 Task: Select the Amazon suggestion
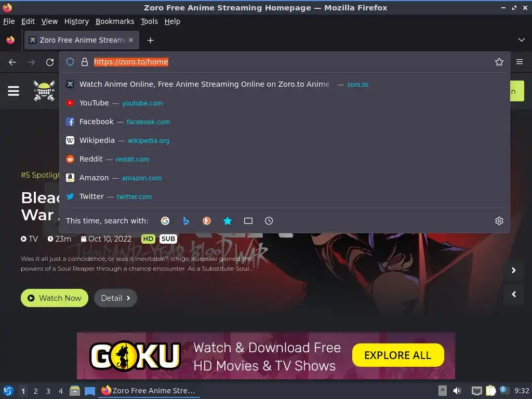[285, 178]
